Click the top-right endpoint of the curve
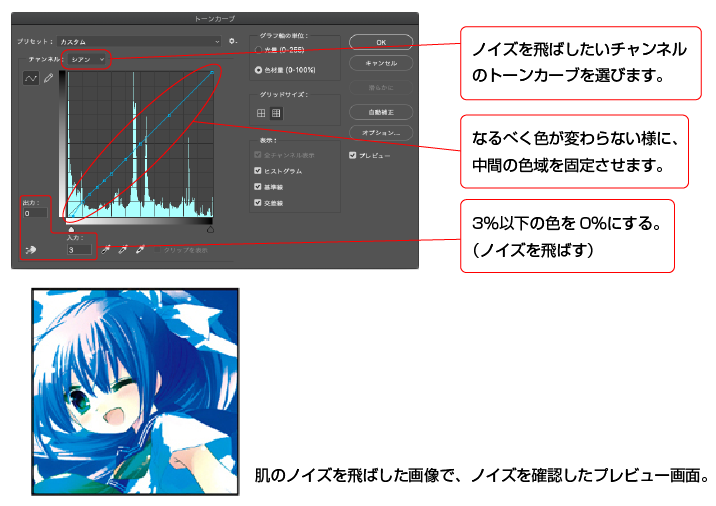This screenshot has height=506, width=716. point(212,72)
